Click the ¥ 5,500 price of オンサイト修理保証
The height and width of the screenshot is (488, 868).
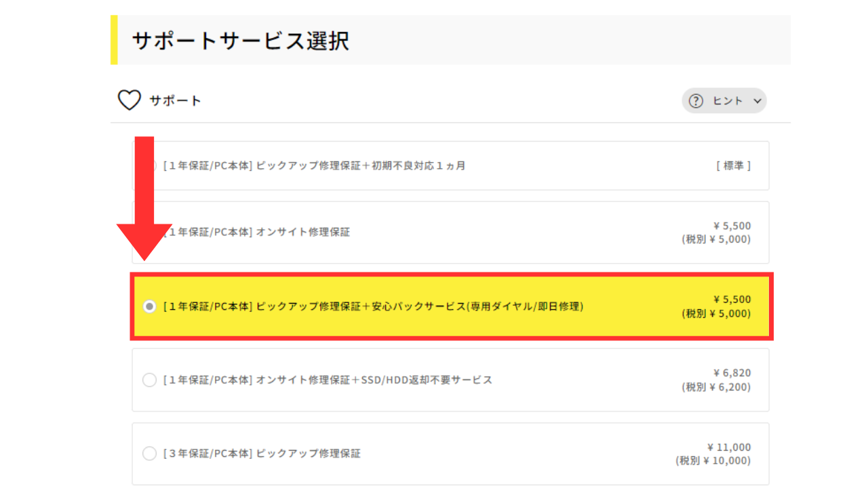732,226
